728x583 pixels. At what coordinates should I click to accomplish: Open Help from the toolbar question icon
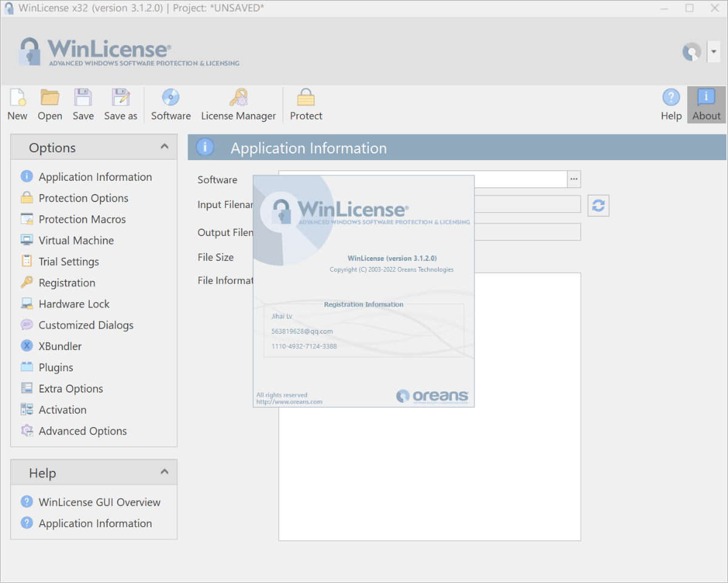pos(671,98)
